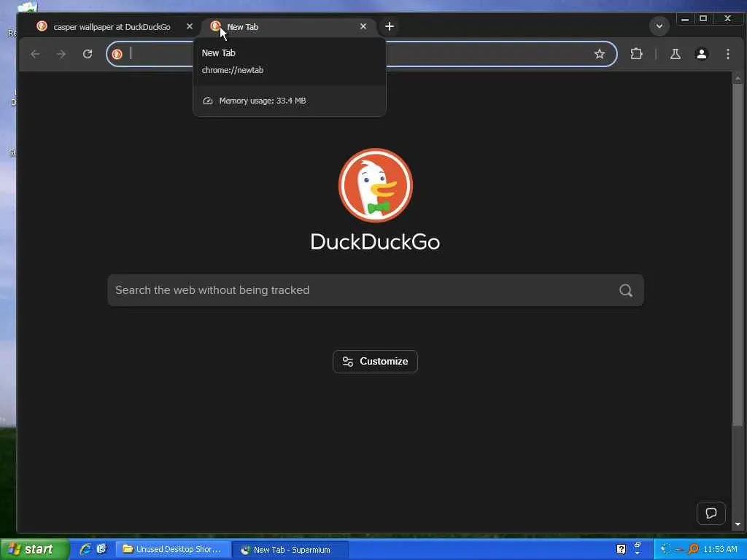Image resolution: width=747 pixels, height=560 pixels.
Task: Open the experiments flask icon
Action: [x=676, y=54]
